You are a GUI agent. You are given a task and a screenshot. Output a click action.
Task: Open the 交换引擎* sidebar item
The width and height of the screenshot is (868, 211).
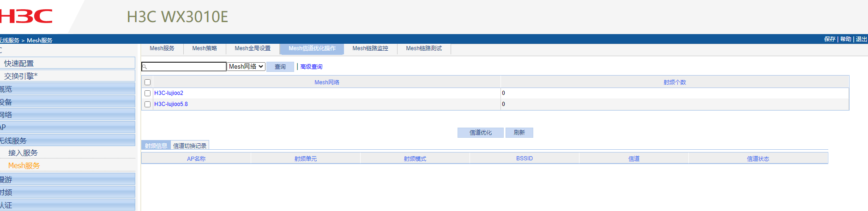coord(67,76)
